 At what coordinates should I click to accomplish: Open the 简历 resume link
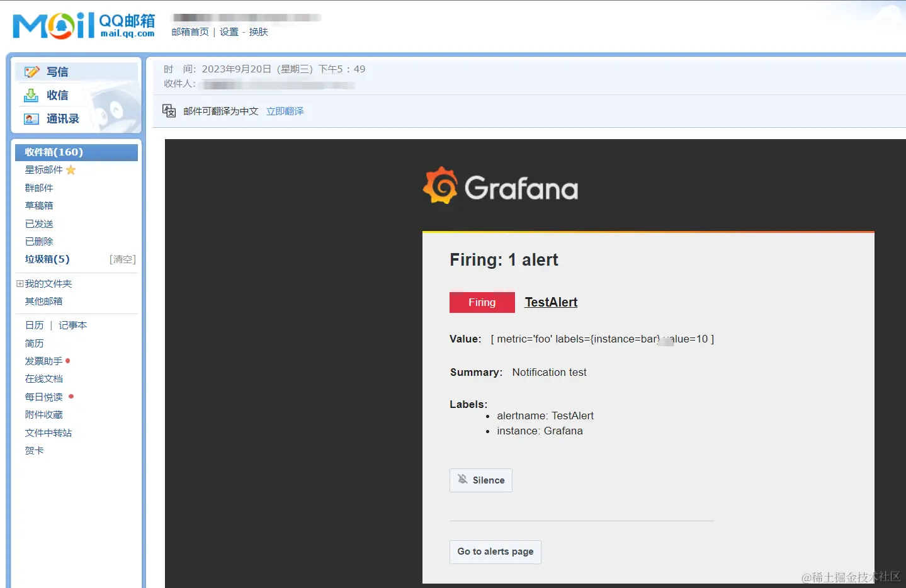coord(34,343)
